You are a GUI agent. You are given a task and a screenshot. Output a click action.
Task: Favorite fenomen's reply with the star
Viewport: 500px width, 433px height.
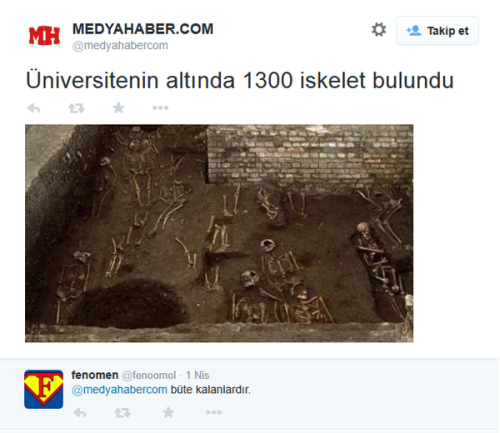168,412
